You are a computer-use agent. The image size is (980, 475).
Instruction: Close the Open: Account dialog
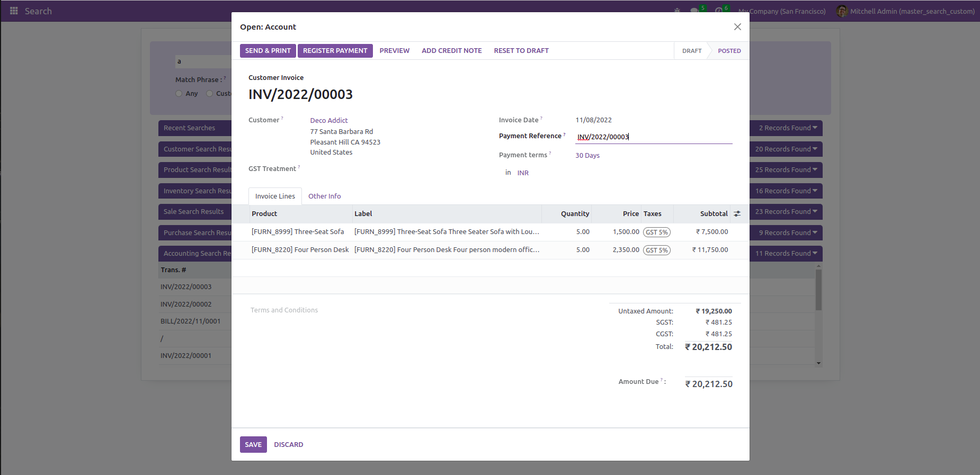coord(737,27)
